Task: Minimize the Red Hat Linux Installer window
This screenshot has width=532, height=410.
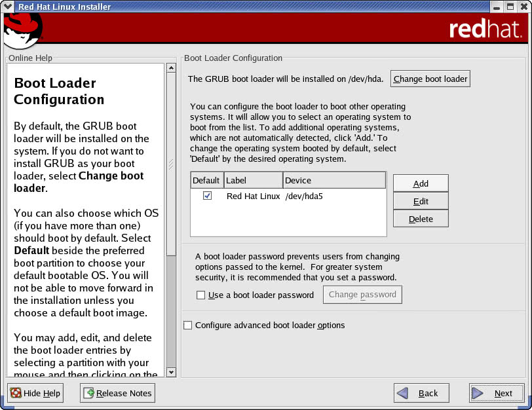Action: pyautogui.click(x=497, y=7)
